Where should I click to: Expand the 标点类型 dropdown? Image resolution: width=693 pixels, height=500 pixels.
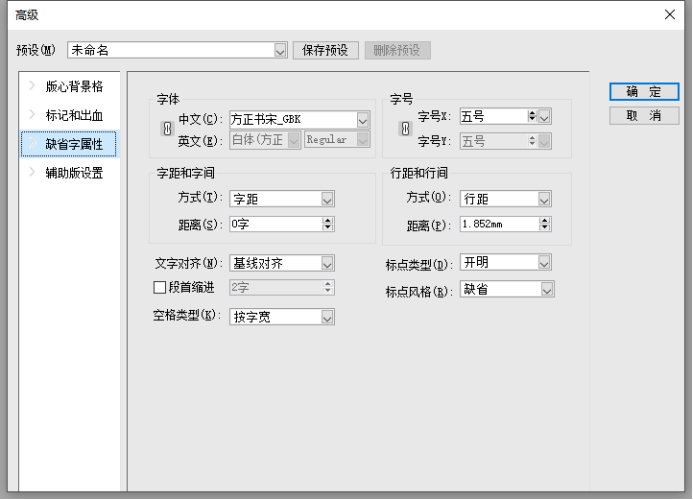(x=545, y=263)
